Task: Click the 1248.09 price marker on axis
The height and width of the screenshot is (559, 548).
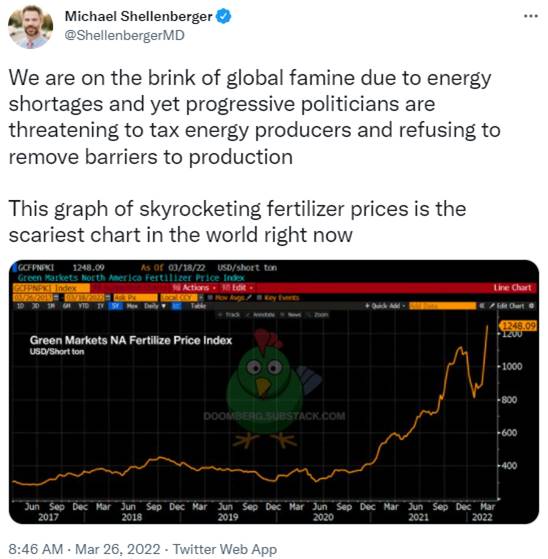Action: point(519,325)
